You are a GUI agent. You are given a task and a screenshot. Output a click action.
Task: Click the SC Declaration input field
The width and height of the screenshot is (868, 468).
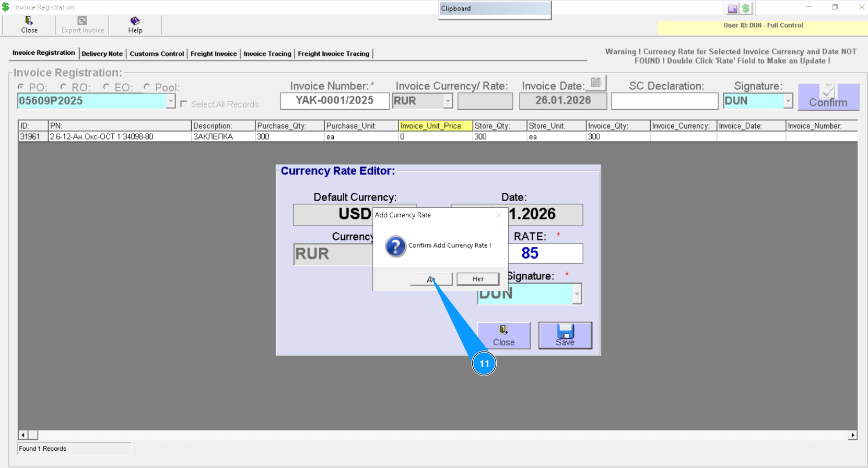[x=665, y=101]
